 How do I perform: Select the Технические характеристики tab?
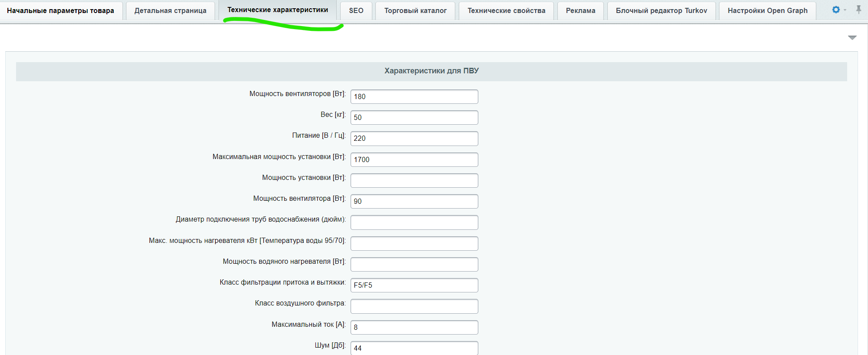pyautogui.click(x=278, y=10)
